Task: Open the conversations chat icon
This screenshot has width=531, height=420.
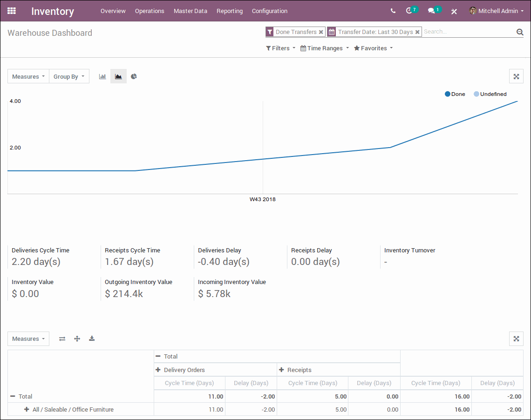Action: pyautogui.click(x=432, y=11)
